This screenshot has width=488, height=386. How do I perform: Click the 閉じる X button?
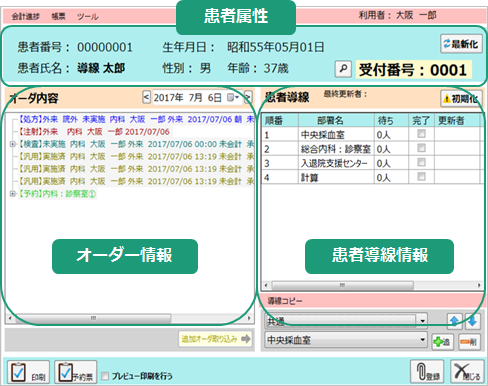467,372
